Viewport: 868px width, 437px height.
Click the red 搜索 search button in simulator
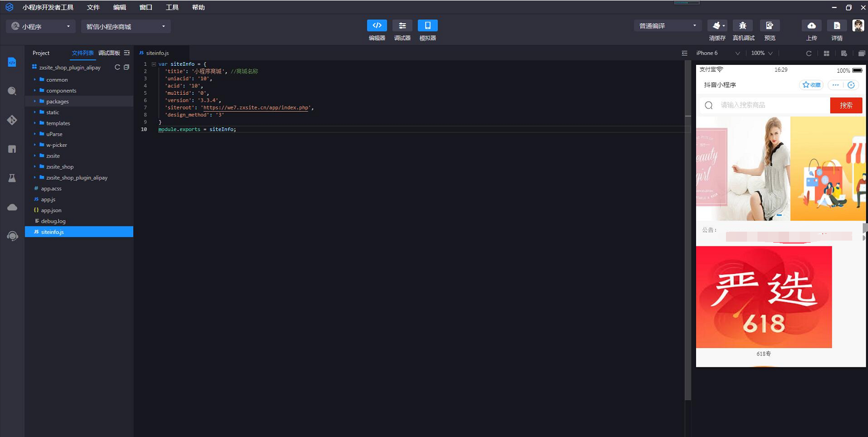(x=846, y=105)
